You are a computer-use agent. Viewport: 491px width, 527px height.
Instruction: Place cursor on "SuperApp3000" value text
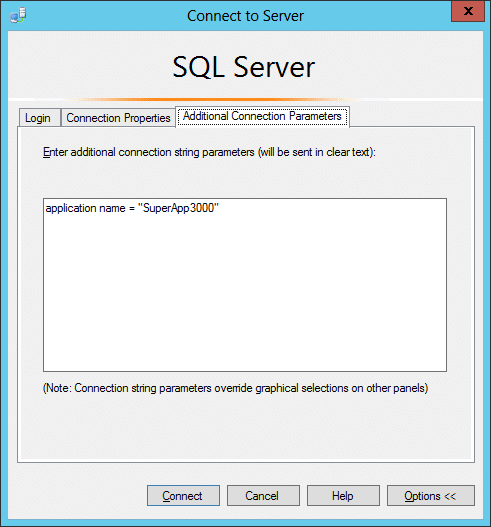178,208
